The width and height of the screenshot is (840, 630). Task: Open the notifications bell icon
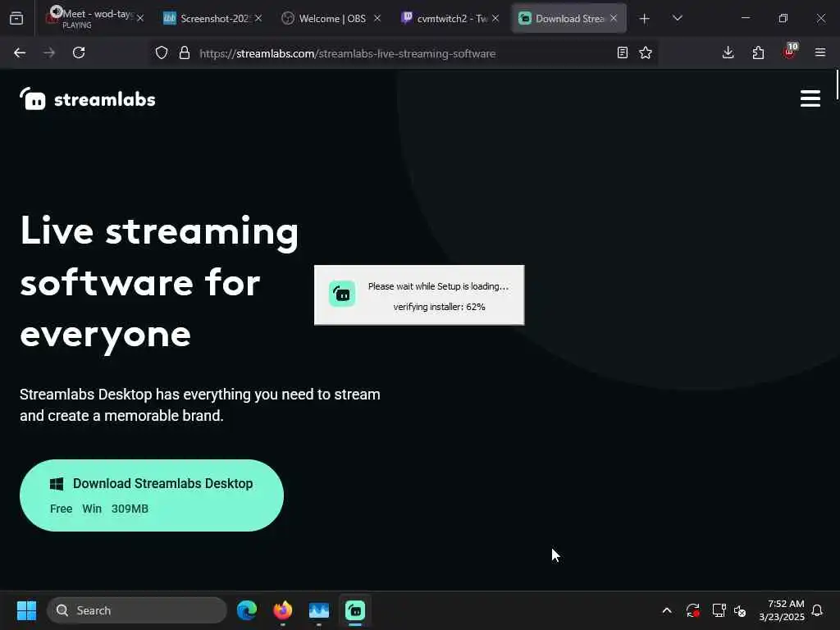[x=817, y=610]
